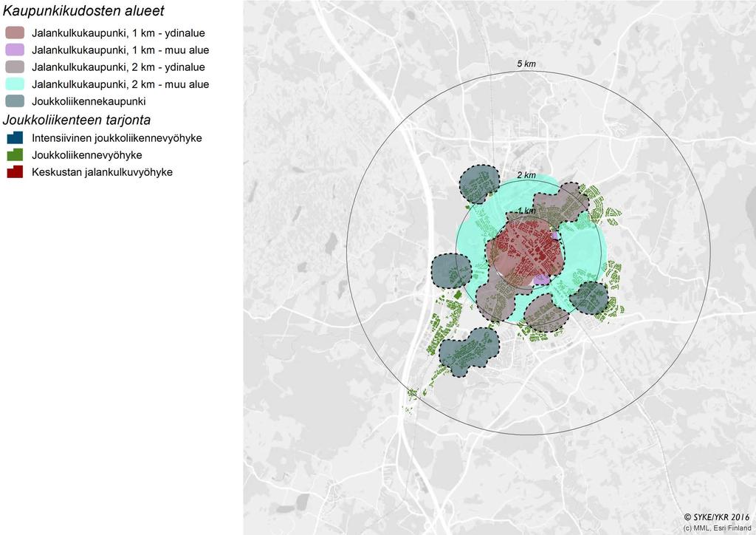
Task: Click label 'Jalankulkukaupunki, 1 km - muu alue'
Action: [120, 50]
